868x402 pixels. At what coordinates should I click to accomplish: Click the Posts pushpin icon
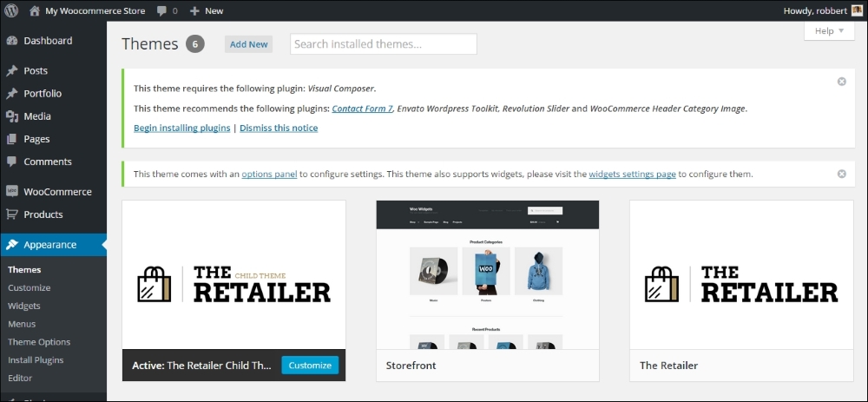click(x=11, y=71)
